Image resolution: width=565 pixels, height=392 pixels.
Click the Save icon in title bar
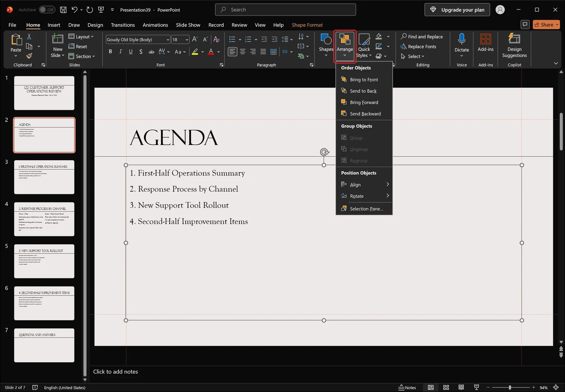63,10
